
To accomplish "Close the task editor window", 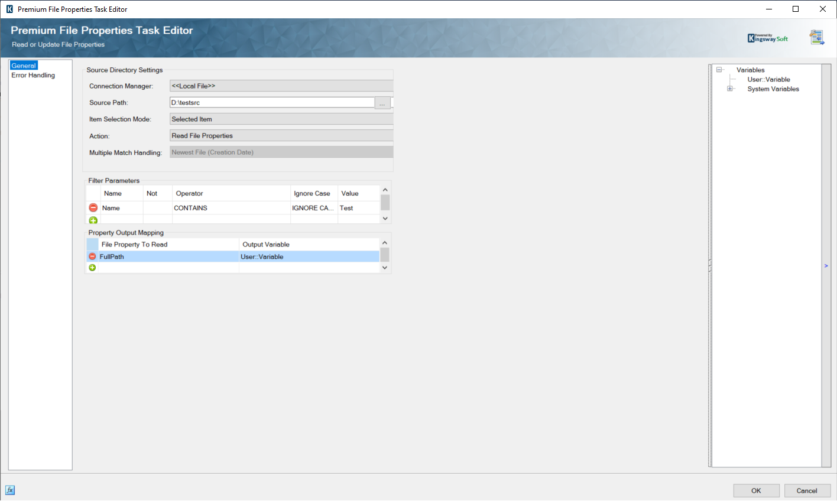I will (x=823, y=9).
